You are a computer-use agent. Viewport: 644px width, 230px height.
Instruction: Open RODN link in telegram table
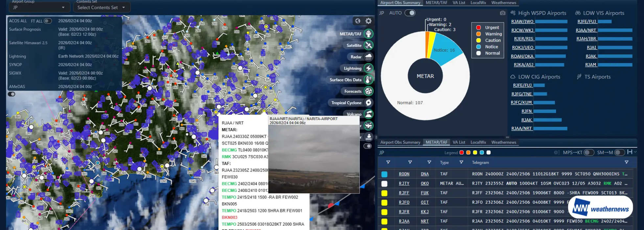pos(404,174)
